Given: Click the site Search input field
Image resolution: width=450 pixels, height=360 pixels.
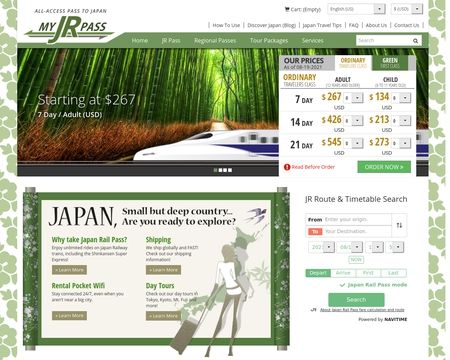Looking at the screenshot, I should (383, 41).
